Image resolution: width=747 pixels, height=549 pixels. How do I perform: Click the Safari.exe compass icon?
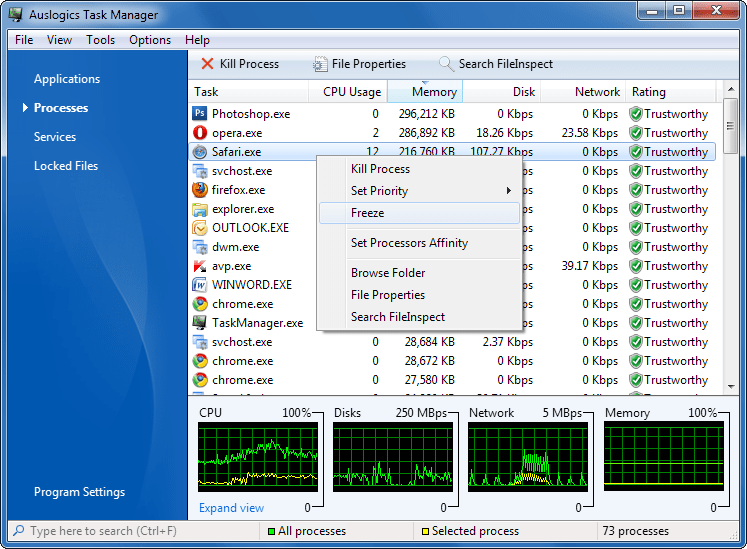tap(200, 152)
